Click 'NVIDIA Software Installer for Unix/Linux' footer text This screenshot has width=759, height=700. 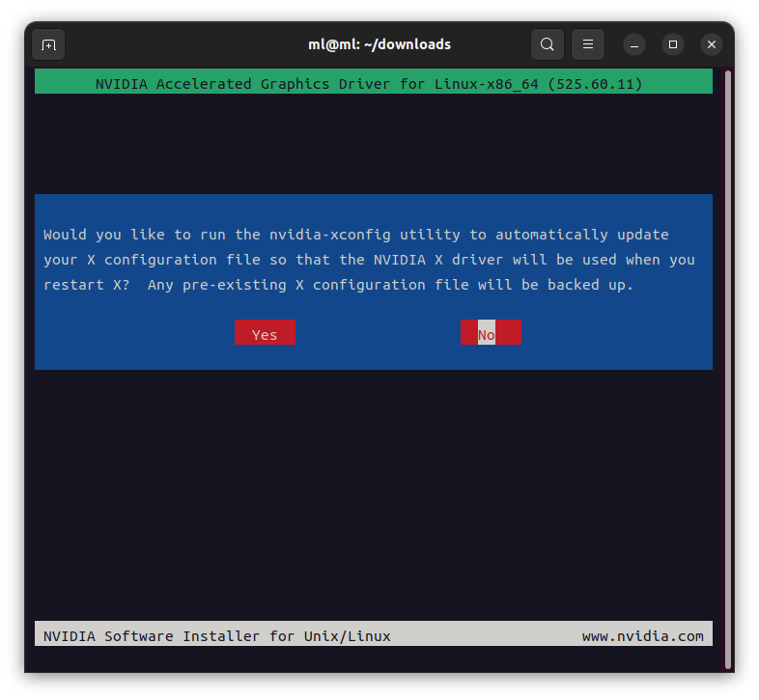pos(217,635)
